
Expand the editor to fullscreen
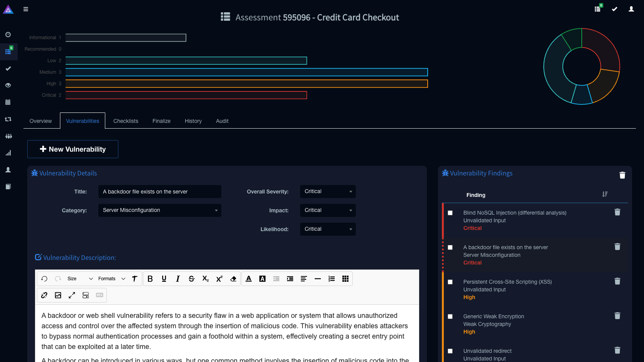pos(72,295)
